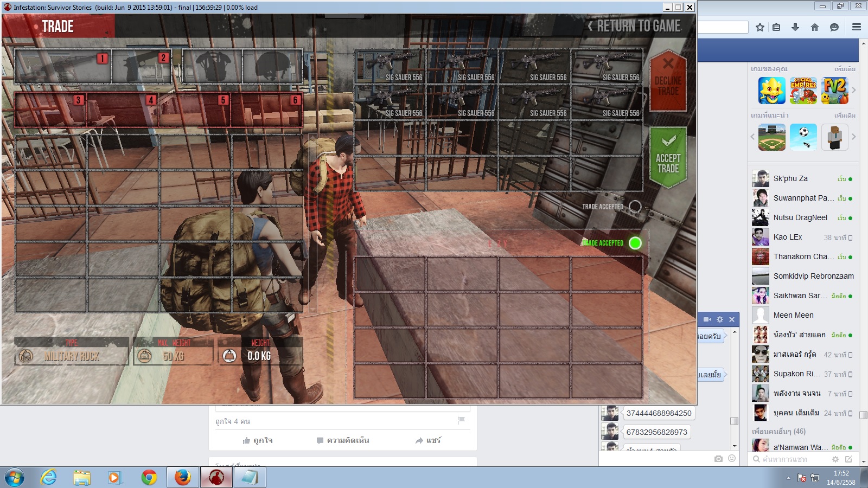The width and height of the screenshot is (868, 488).
Task: Open chat window gear options
Action: pyautogui.click(x=720, y=319)
